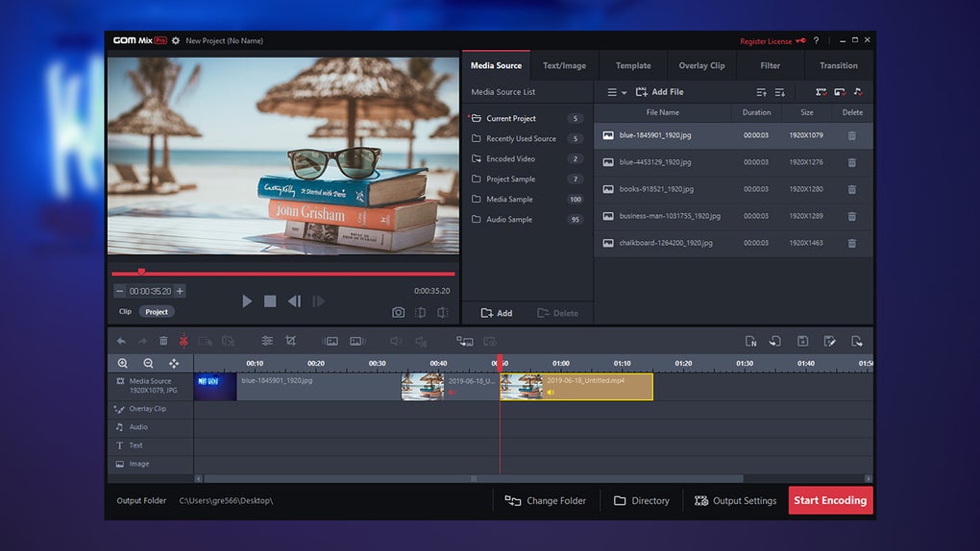Switch preview mode to Clip
The width and height of the screenshot is (980, 551).
coord(125,312)
